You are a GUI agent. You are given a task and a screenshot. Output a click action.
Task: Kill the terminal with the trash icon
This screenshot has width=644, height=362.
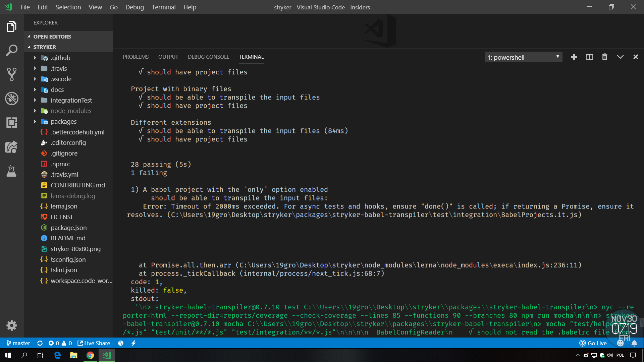click(x=604, y=57)
